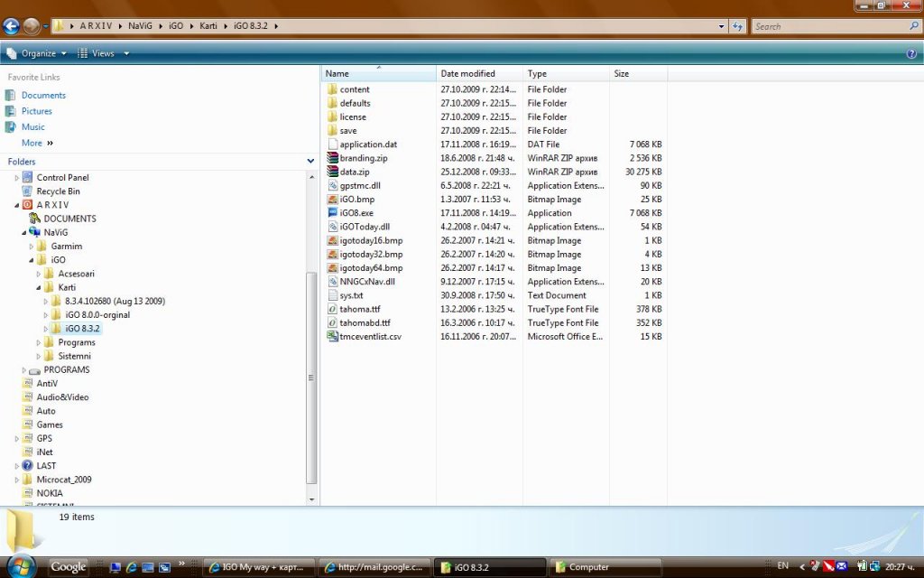Sort by Name column header
924x578 pixels.
pos(379,73)
